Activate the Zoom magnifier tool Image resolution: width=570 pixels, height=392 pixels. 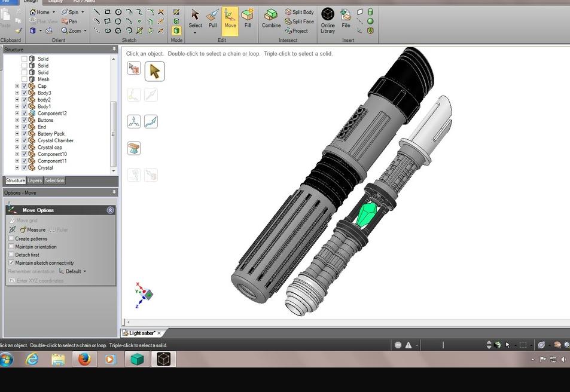[x=71, y=31]
